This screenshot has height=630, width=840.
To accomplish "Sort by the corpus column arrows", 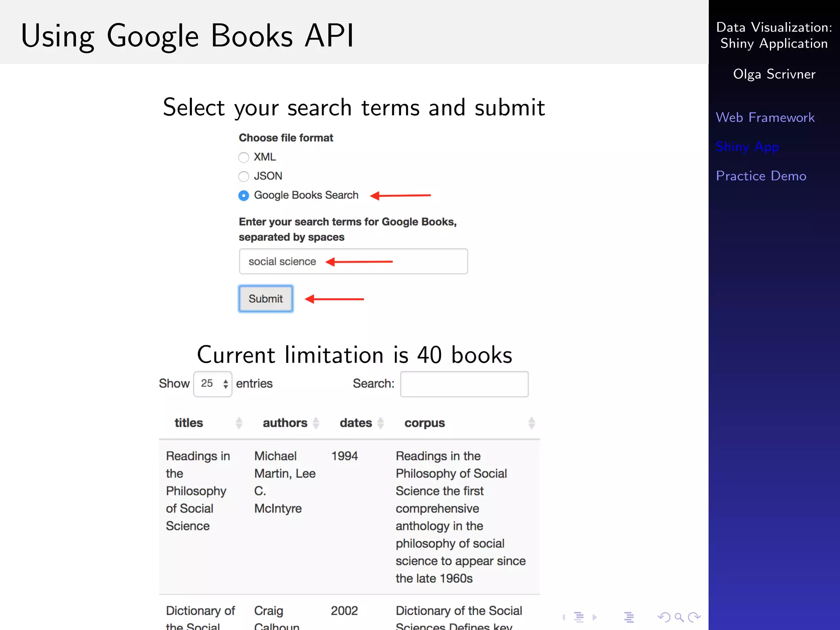I will pos(532,423).
